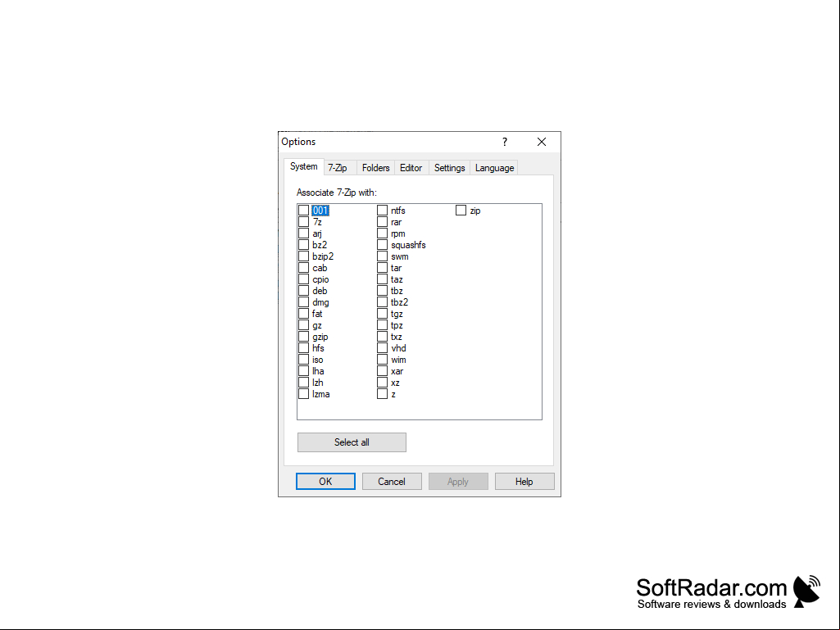Check the z association box
The width and height of the screenshot is (840, 630).
[x=383, y=394]
